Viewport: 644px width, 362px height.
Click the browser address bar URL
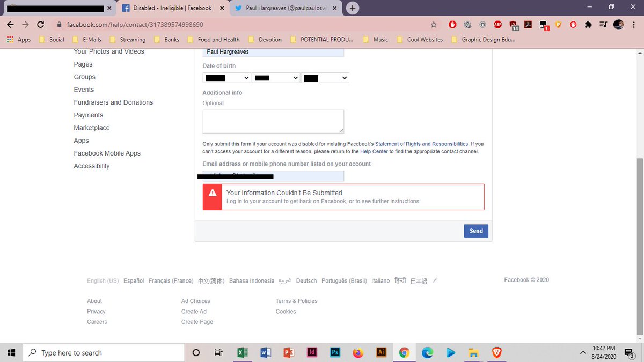135,25
